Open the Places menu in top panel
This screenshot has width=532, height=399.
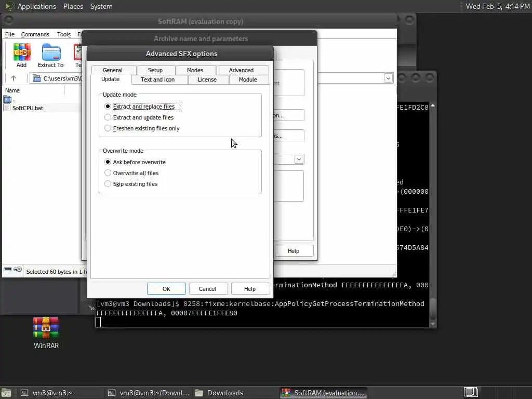(73, 6)
